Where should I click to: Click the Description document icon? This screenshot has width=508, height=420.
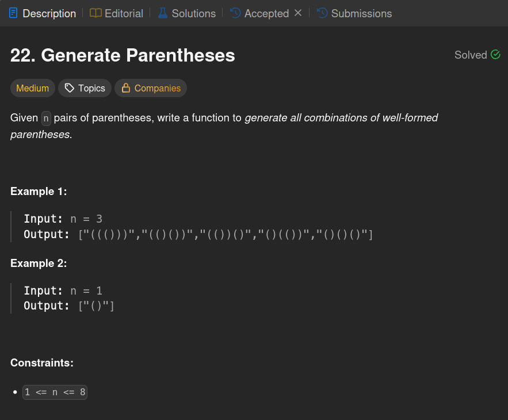pyautogui.click(x=13, y=13)
